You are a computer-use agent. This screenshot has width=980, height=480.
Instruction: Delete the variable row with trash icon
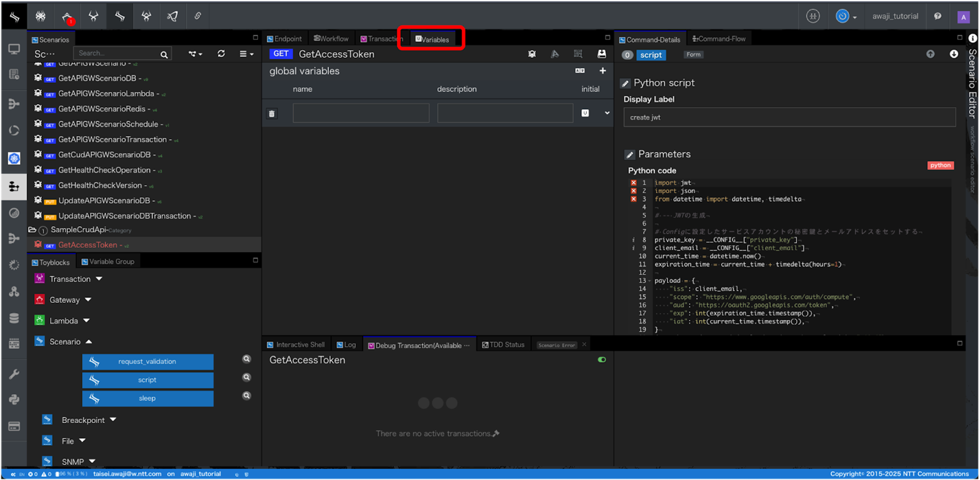(272, 114)
